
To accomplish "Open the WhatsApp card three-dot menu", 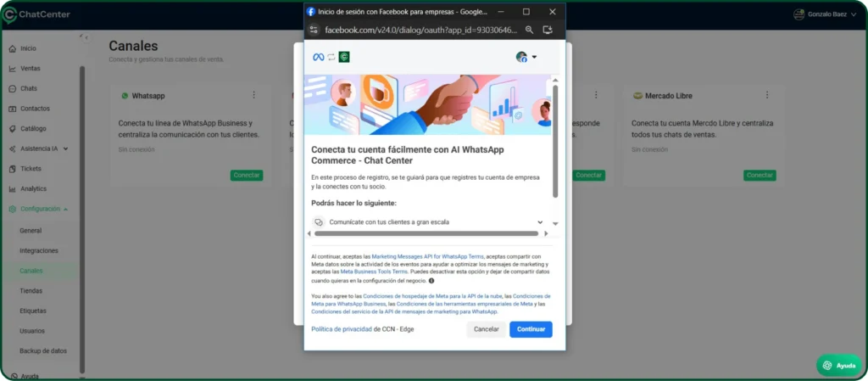I will tap(253, 95).
